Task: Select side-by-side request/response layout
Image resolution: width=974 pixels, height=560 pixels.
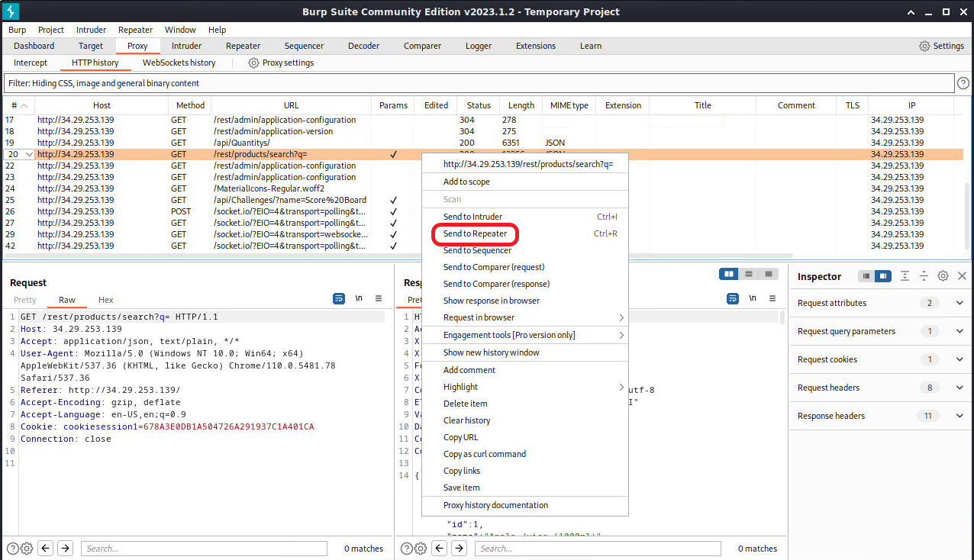Action: (729, 274)
